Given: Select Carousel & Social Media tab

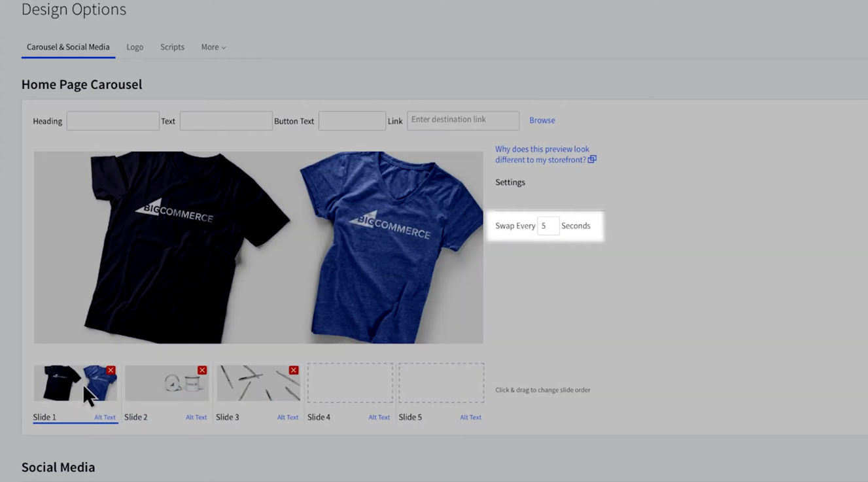Looking at the screenshot, I should pyautogui.click(x=68, y=47).
